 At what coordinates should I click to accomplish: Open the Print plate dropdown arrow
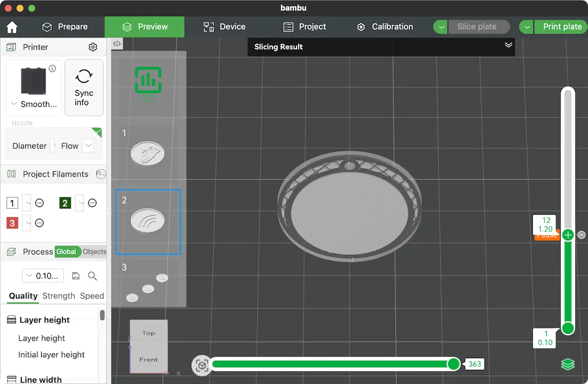click(x=527, y=27)
